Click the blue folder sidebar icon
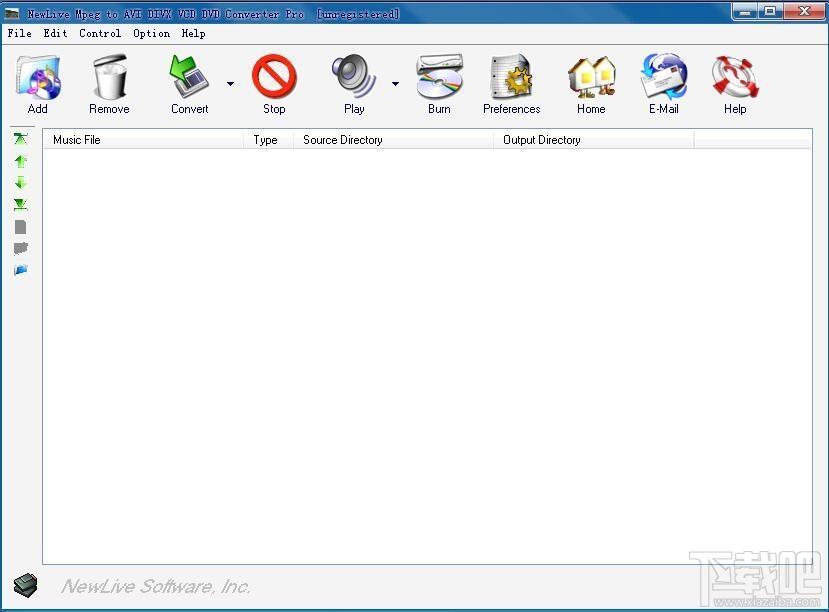The width and height of the screenshot is (829, 612). point(21,270)
